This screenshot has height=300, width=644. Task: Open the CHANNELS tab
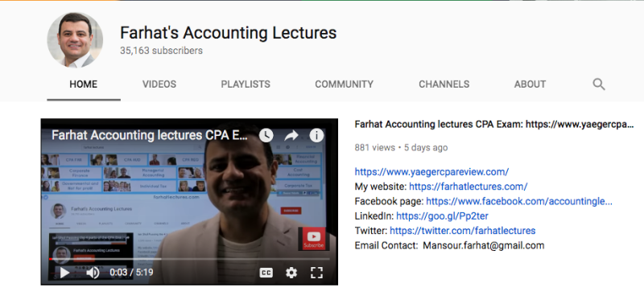pyautogui.click(x=444, y=84)
